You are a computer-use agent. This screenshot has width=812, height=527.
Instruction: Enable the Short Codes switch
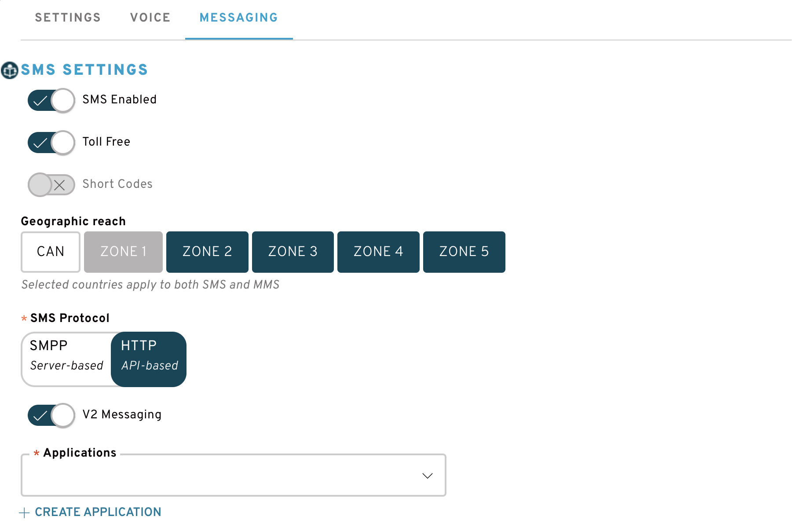tap(51, 185)
